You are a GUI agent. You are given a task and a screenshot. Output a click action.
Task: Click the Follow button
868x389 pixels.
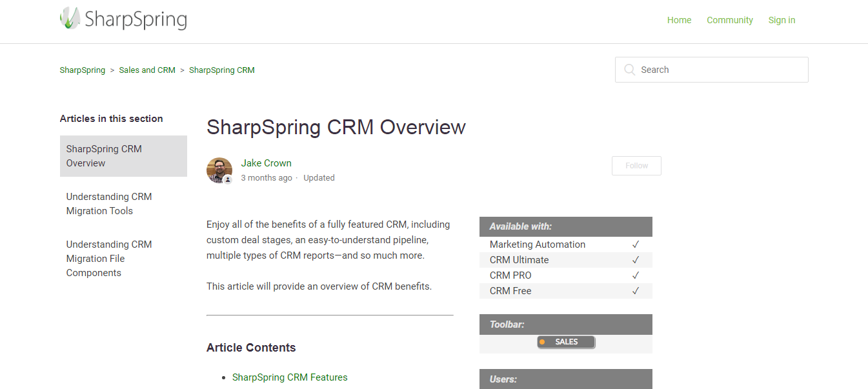tap(636, 166)
